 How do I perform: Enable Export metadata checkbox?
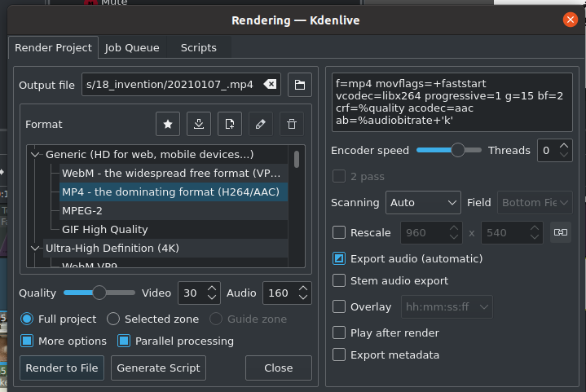coord(339,355)
